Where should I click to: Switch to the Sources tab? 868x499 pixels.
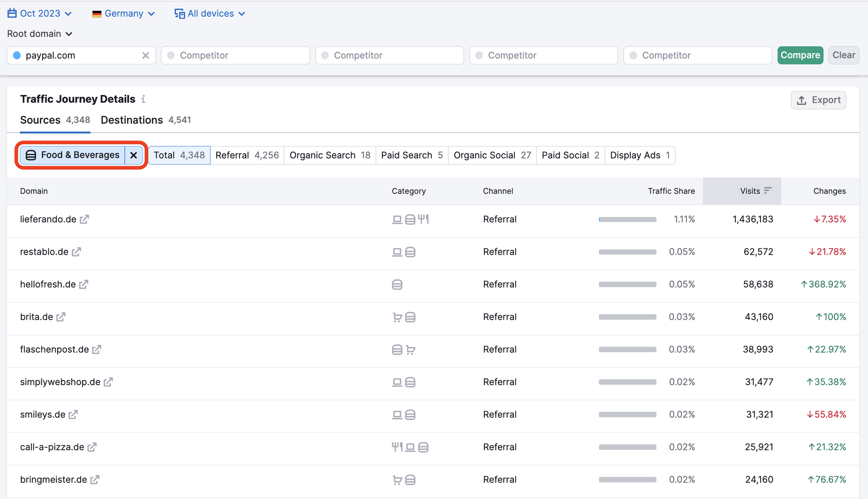point(55,120)
